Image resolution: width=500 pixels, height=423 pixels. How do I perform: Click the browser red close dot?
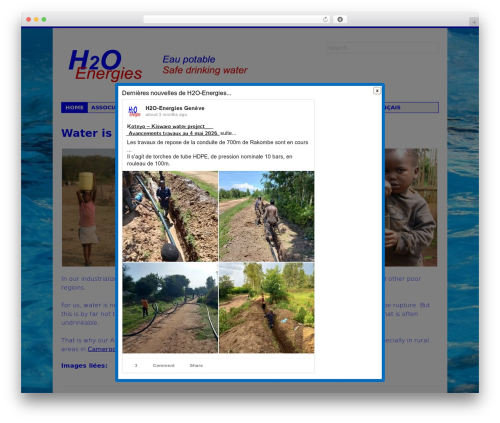tap(29, 20)
